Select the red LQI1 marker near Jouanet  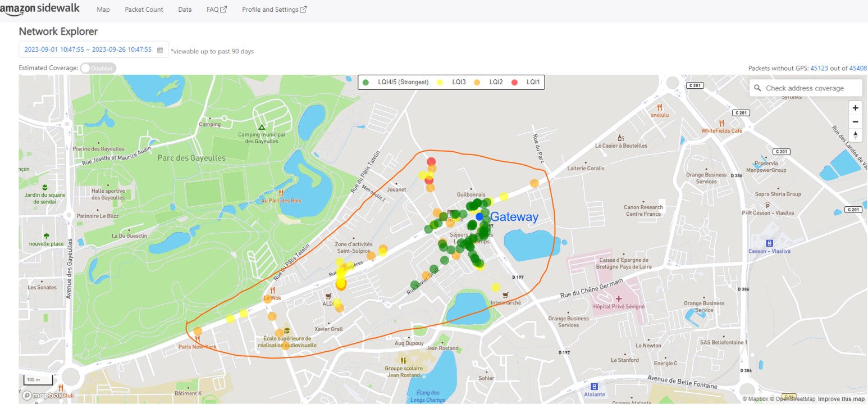point(431,162)
